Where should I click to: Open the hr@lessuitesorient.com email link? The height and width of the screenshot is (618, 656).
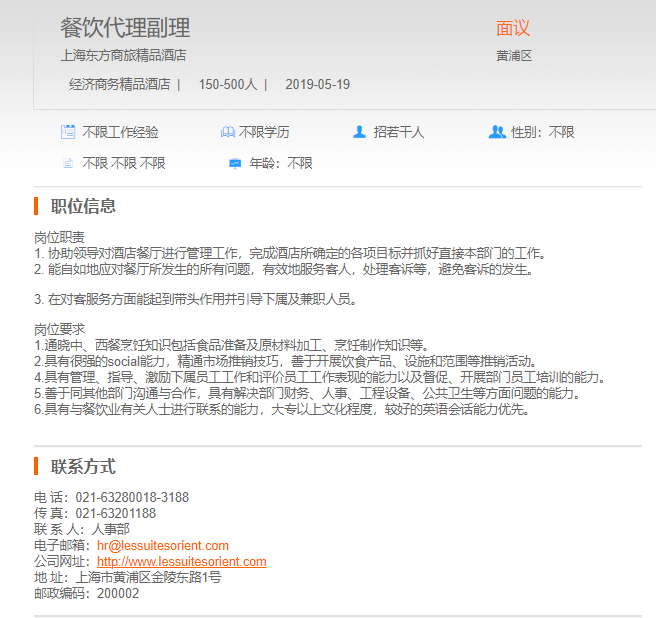pyautogui.click(x=163, y=545)
